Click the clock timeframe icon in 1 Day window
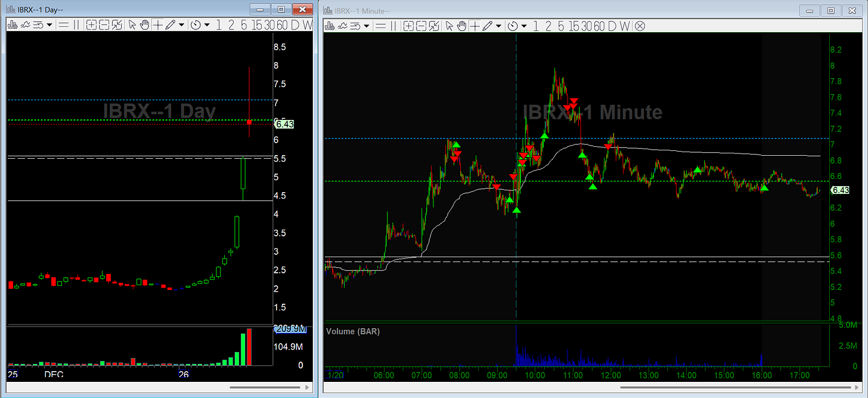The image size is (868, 398). [x=196, y=25]
